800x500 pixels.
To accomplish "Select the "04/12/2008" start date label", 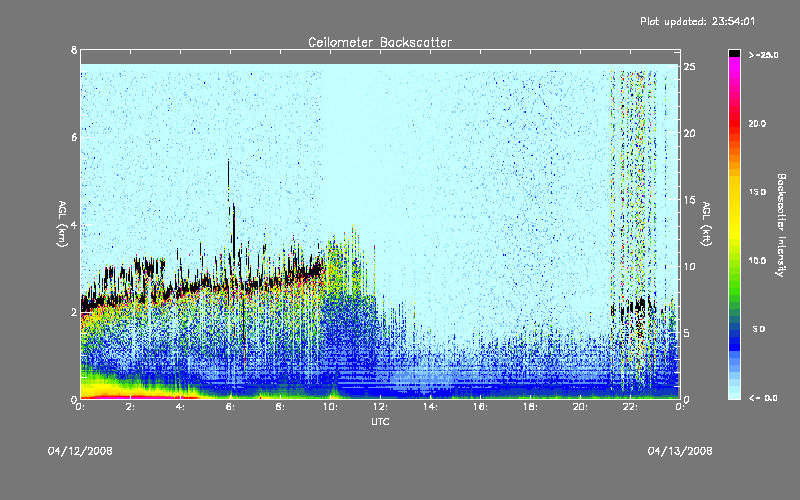I will click(x=80, y=451).
